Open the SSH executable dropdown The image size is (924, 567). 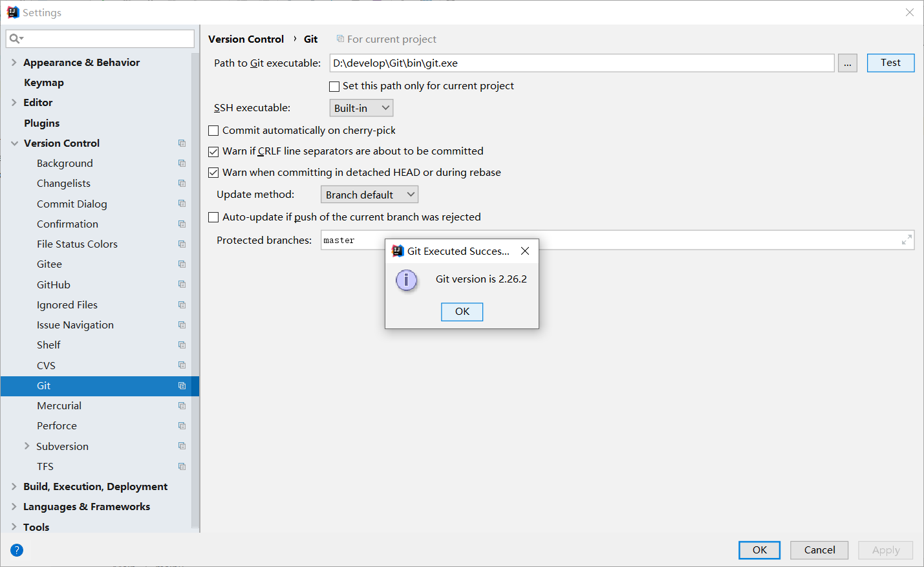(x=361, y=107)
